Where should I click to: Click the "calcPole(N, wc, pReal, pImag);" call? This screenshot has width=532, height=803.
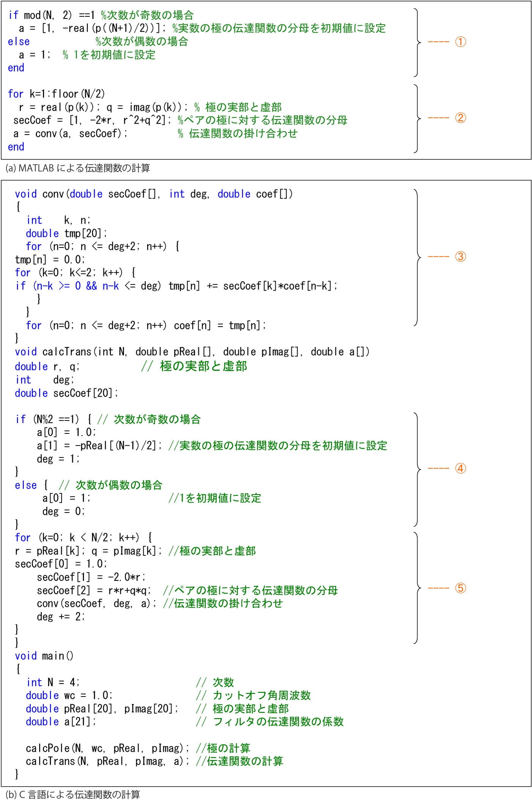[107, 748]
